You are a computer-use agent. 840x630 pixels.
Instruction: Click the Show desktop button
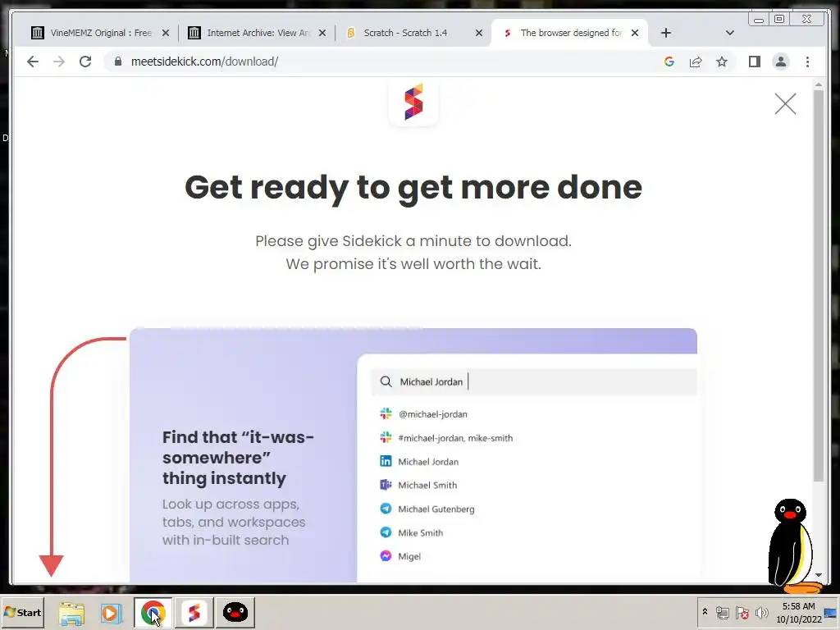[832, 612]
